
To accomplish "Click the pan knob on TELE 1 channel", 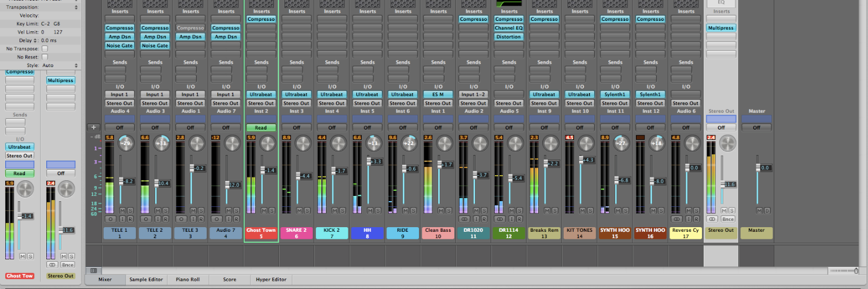I will tap(126, 143).
